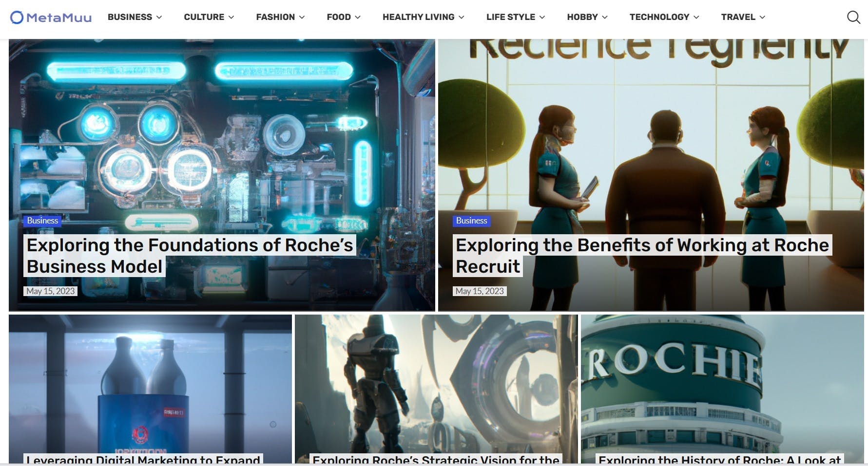Click the search magnifier icon
Image resolution: width=868 pixels, height=466 pixels.
(853, 18)
